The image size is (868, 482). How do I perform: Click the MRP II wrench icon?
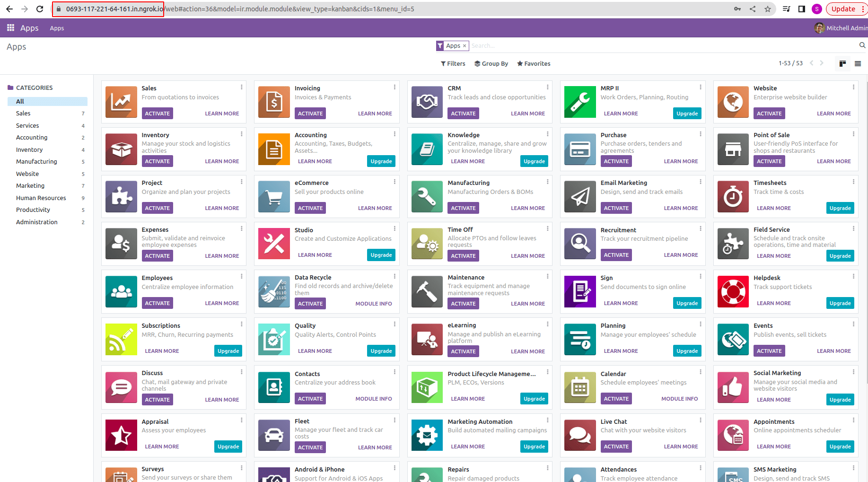point(580,102)
